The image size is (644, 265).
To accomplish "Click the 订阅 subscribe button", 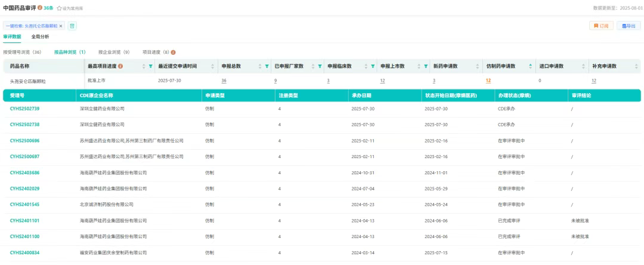I will point(601,26).
